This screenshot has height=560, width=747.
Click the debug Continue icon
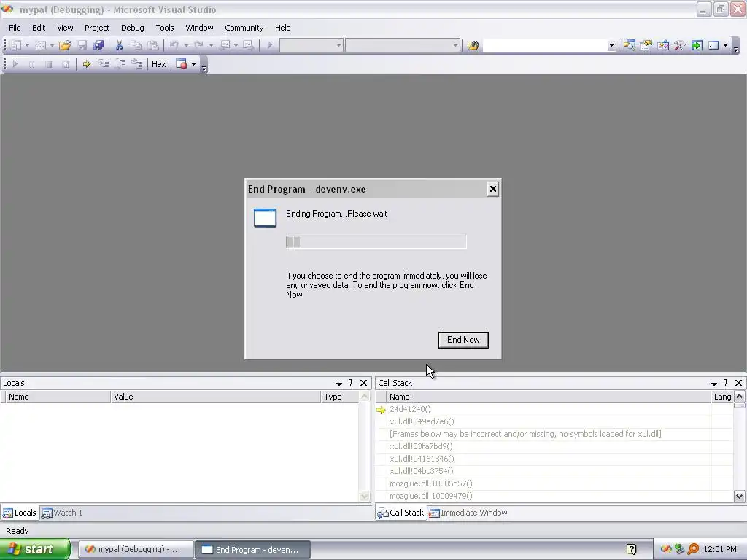click(x=15, y=64)
